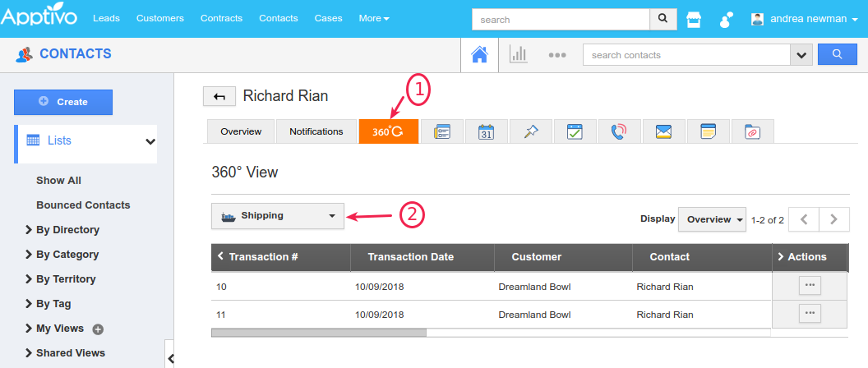868x368 pixels.
Task: Click the blue Create button
Action: pyautogui.click(x=63, y=102)
